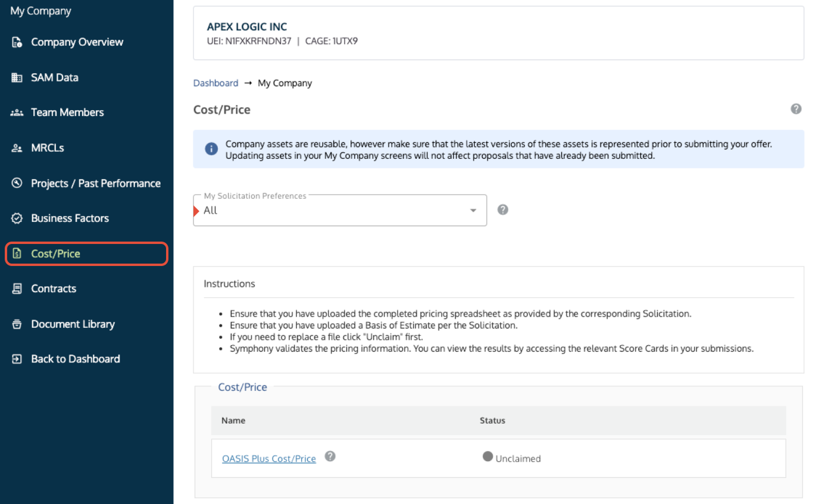Click the MRCLs person icon
Viewport: 816px width, 504px height.
[x=17, y=148]
